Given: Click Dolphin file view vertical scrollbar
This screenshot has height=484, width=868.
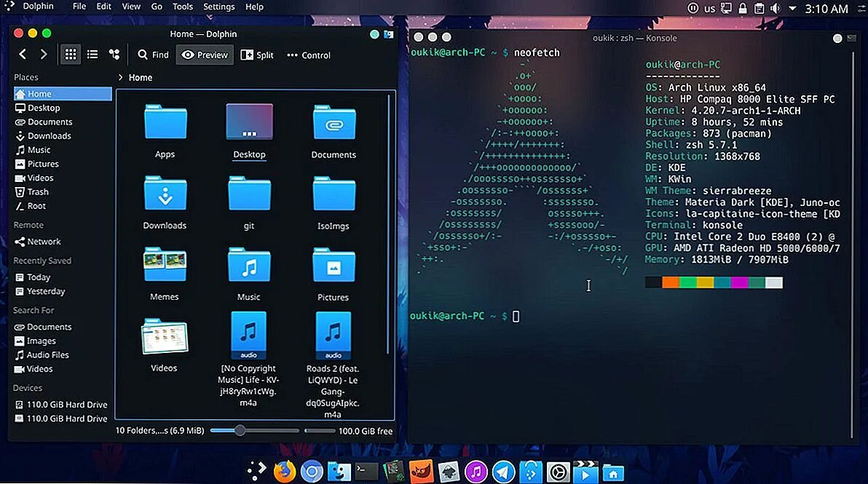Looking at the screenshot, I should point(388,224).
